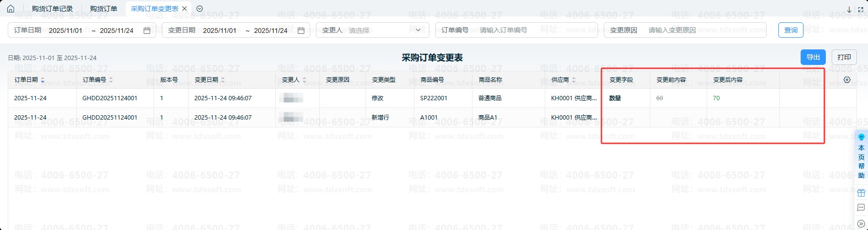
Task: Open 本页帮助 page help panel
Action: point(861,156)
